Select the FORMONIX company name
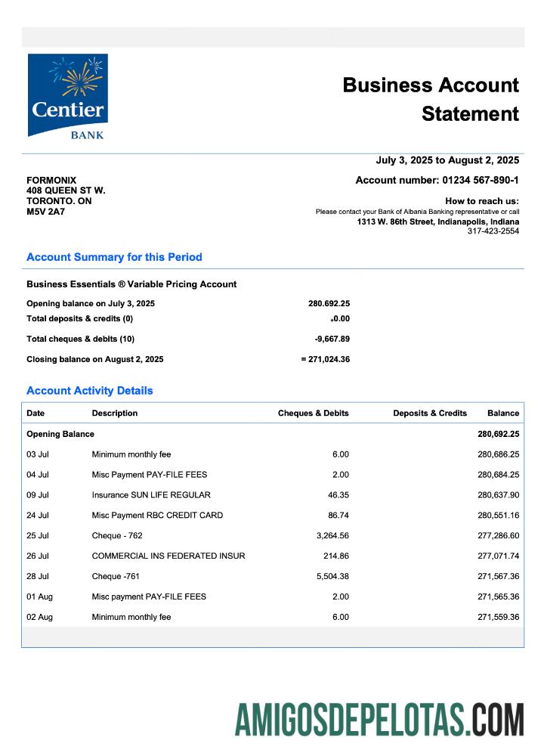The image size is (544, 756). click(51, 180)
